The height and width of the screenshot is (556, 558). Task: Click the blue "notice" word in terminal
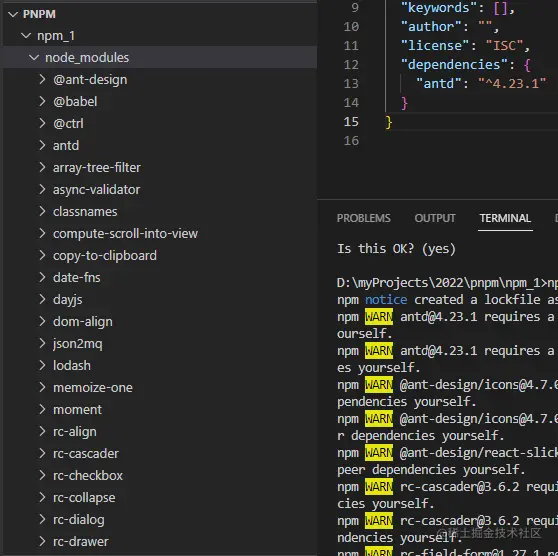[386, 300]
